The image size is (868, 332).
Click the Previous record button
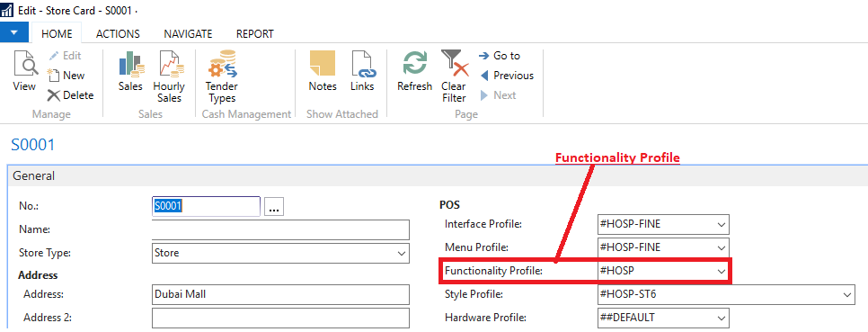tap(507, 76)
